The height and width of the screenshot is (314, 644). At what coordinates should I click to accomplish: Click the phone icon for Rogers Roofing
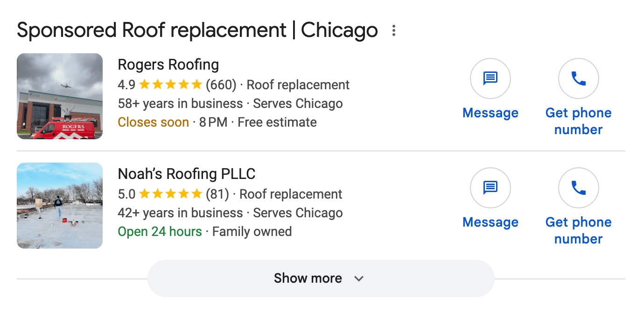click(578, 78)
